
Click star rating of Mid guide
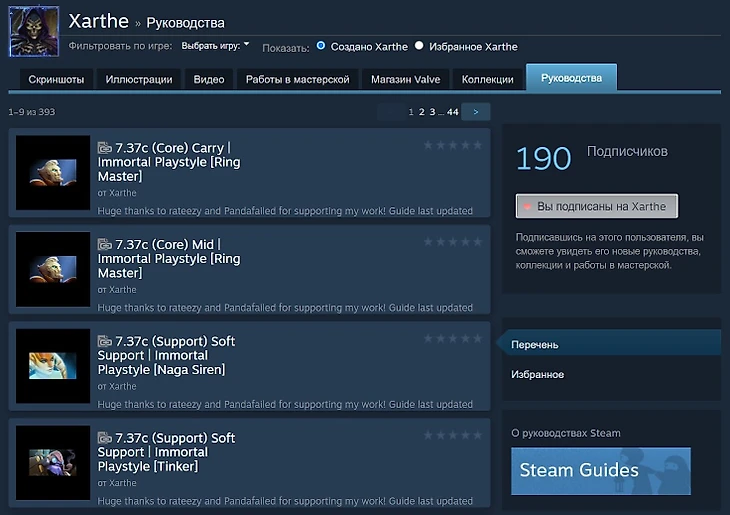(x=453, y=242)
